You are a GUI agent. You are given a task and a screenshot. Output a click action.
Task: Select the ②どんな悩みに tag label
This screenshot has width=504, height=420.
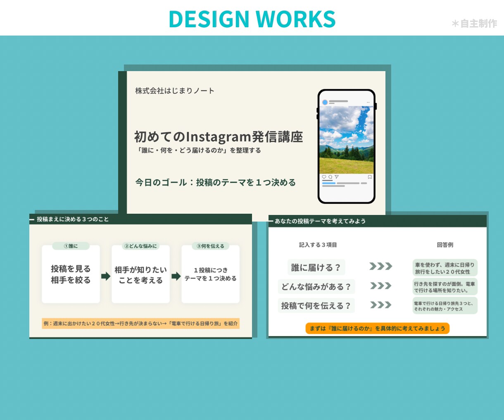(141, 246)
